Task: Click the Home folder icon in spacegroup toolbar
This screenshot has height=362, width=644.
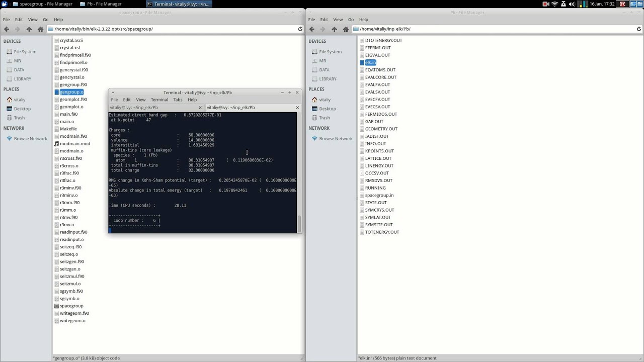Action: 41,29
